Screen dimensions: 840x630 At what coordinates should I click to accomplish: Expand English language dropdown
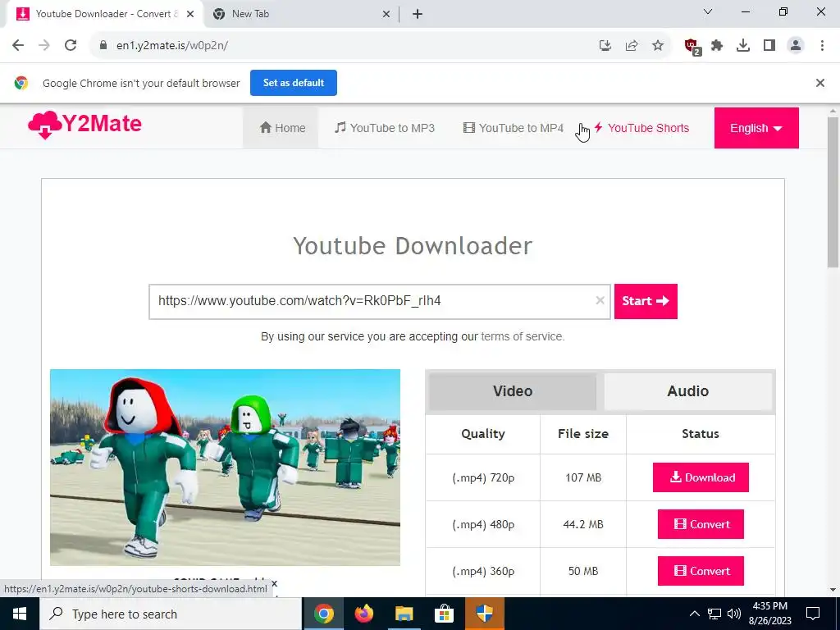click(756, 128)
